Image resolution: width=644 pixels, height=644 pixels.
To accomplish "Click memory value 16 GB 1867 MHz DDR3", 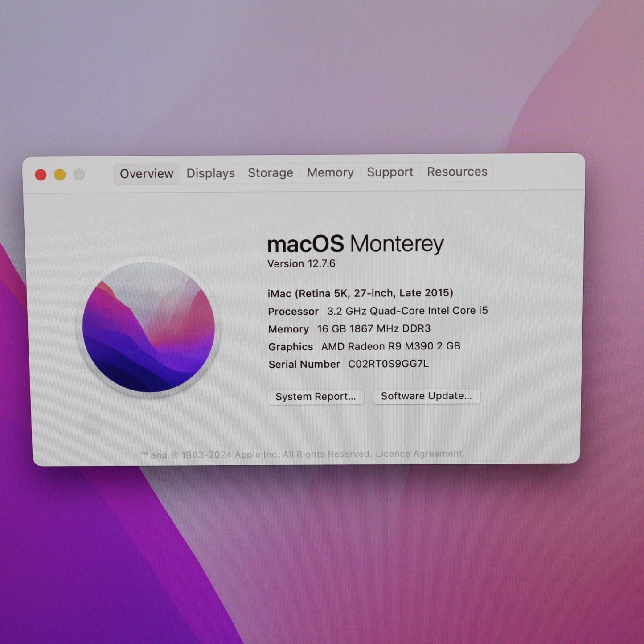I will (373, 328).
